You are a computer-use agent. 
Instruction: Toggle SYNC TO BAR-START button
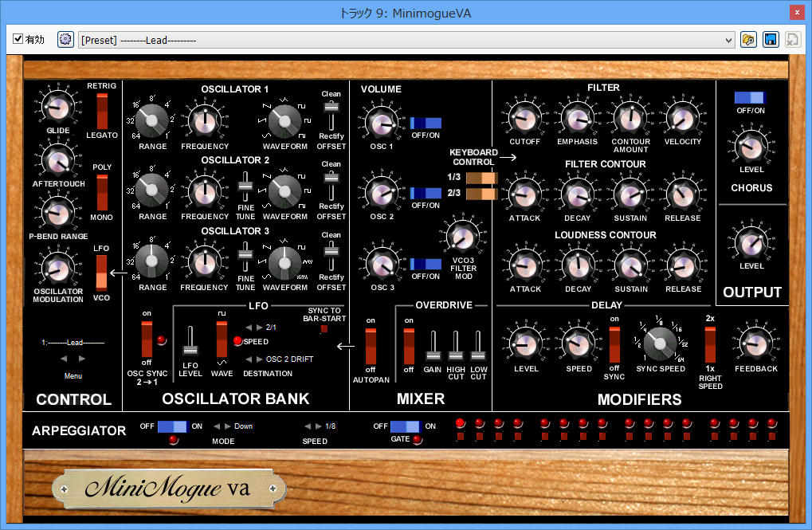tap(324, 328)
